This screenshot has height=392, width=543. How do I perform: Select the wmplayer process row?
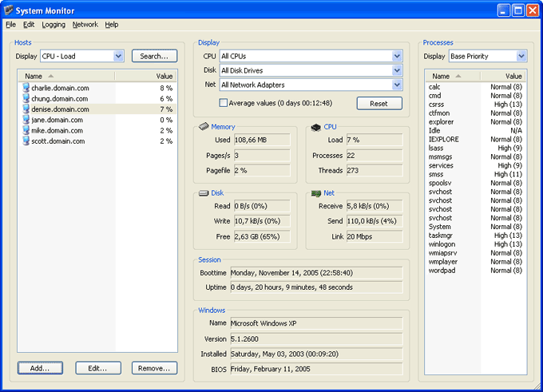tap(475, 262)
